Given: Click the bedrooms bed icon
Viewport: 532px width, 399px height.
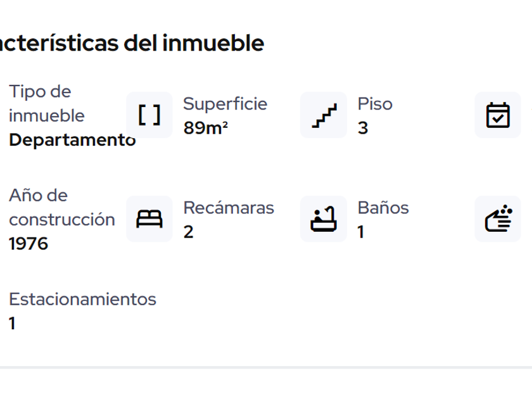Looking at the screenshot, I should (149, 219).
